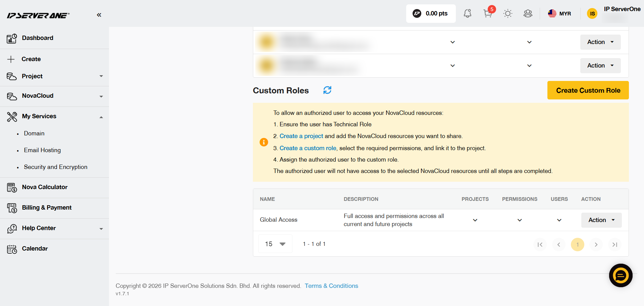Open the notifications bell
Screen dimensions: 644x306
pyautogui.click(x=468, y=13)
